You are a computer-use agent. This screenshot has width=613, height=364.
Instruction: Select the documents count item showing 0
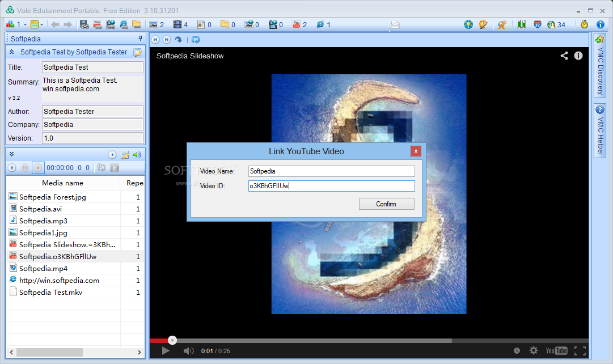click(205, 24)
